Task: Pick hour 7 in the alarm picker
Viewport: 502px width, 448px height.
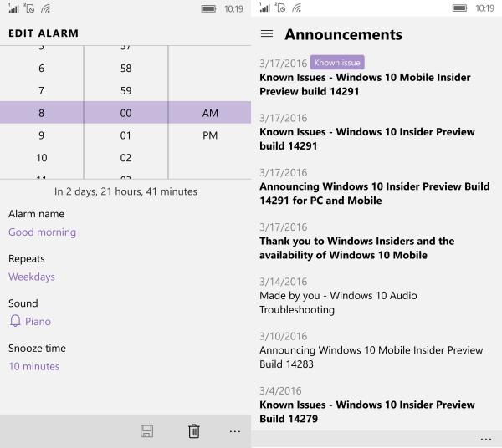Action: tap(41, 90)
